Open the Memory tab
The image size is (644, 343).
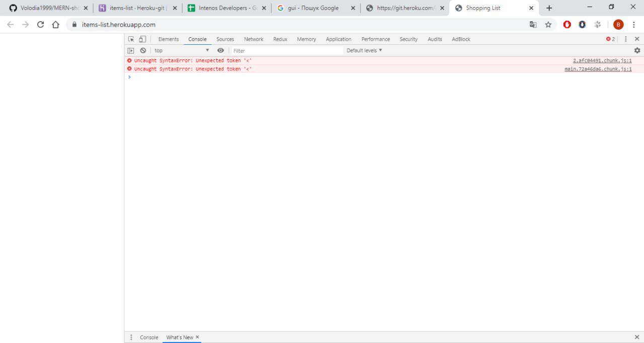point(306,39)
